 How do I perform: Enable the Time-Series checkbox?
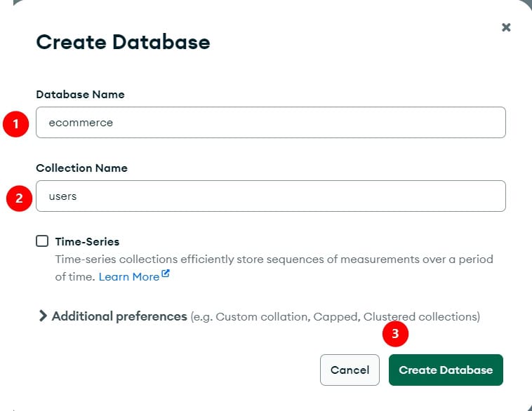tap(42, 241)
